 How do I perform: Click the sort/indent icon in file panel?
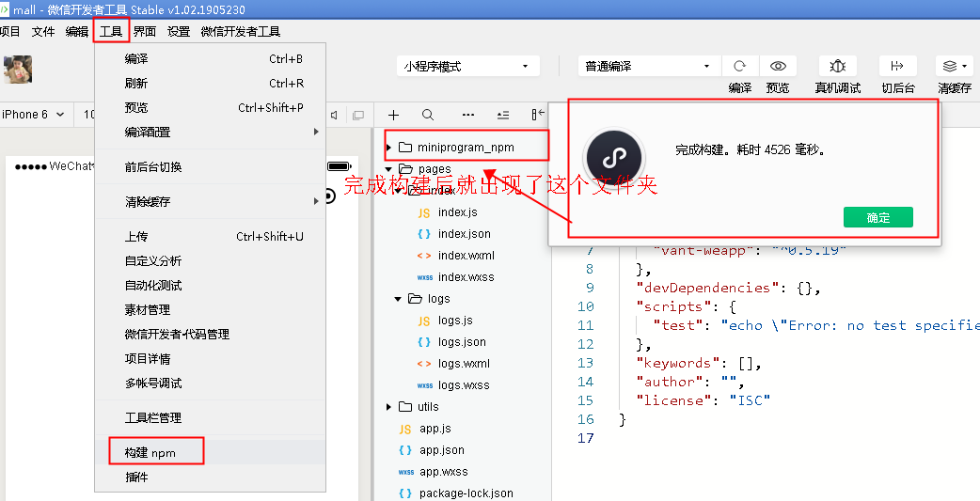503,115
